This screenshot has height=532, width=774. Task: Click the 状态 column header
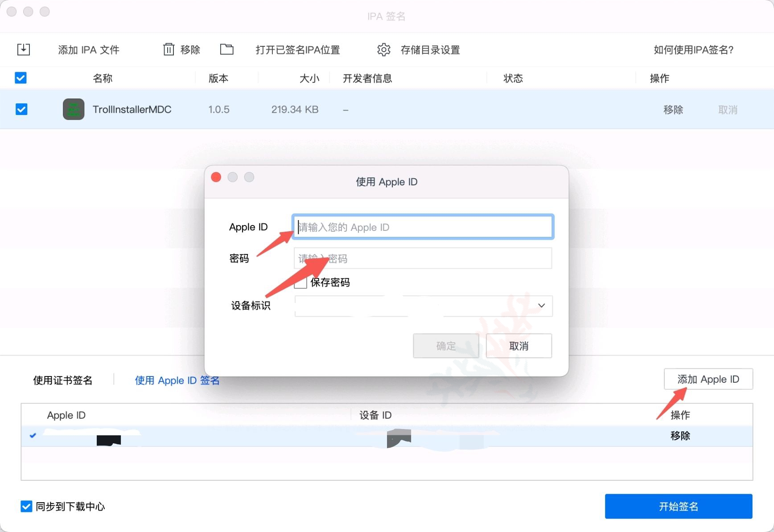tap(513, 78)
